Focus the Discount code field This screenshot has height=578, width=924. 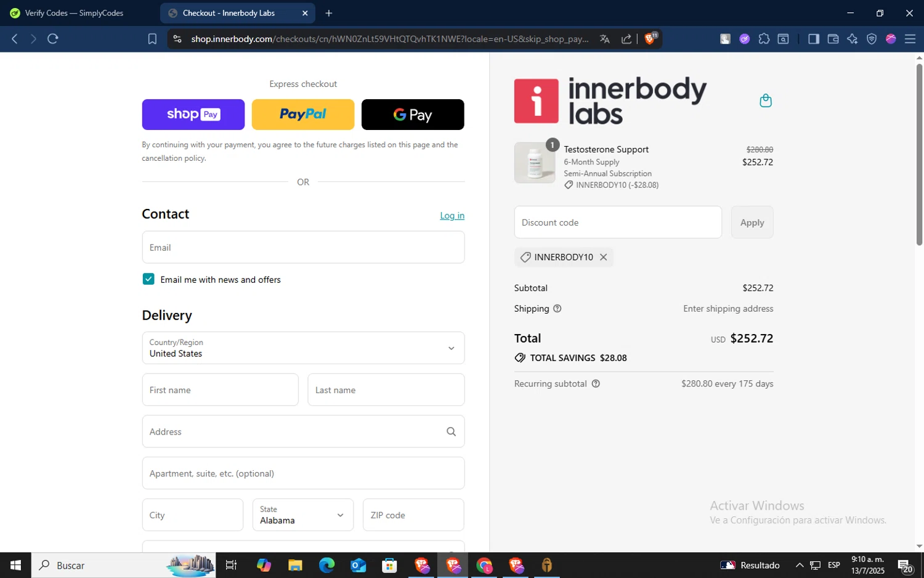[618, 222]
